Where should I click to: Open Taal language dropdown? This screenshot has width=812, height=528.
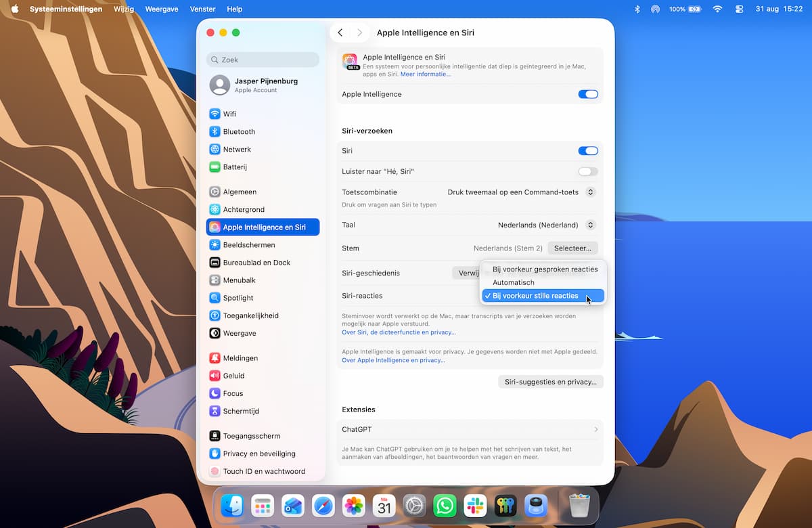tap(590, 225)
